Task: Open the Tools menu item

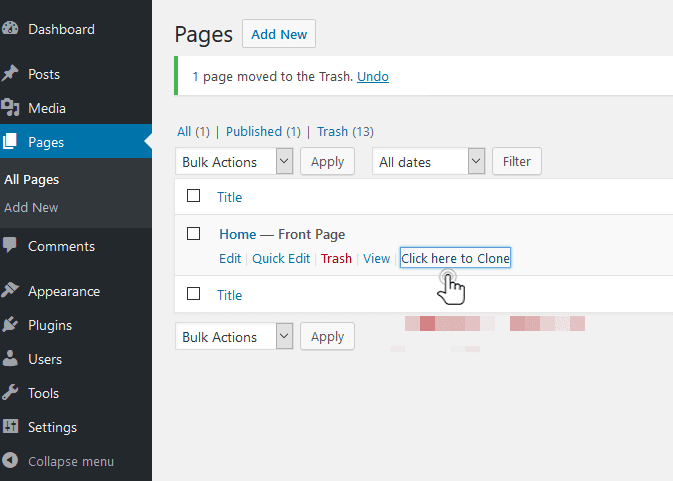Action: point(43,393)
